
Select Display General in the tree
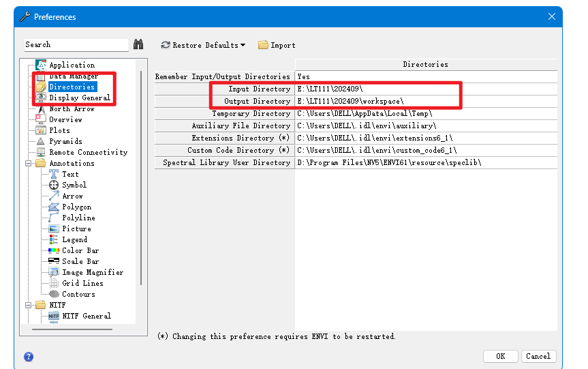(80, 98)
